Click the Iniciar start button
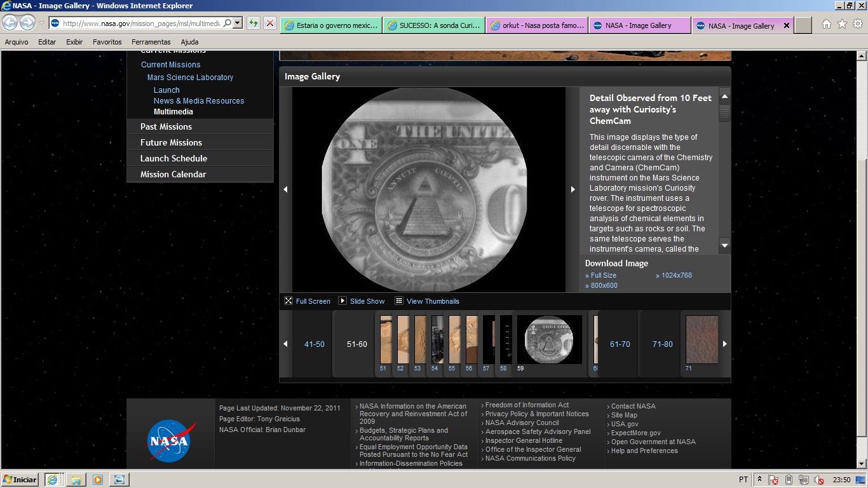 tap(20, 480)
